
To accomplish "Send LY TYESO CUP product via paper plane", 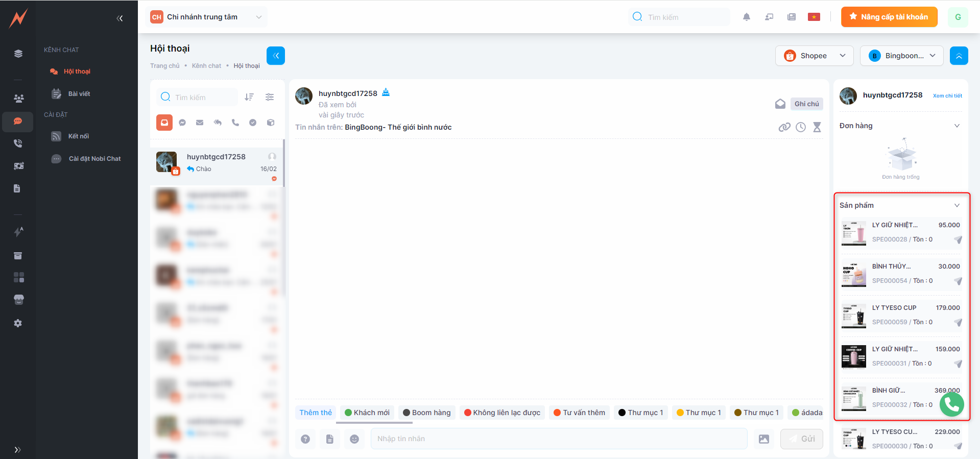I will pyautogui.click(x=958, y=322).
